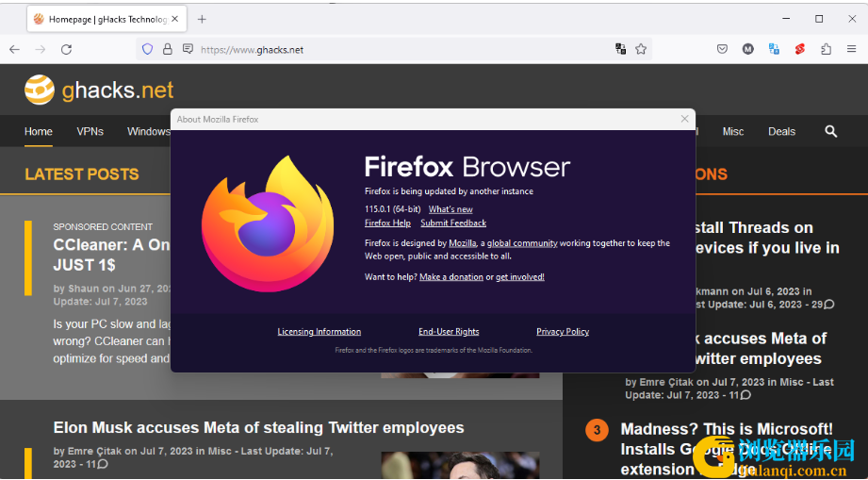This screenshot has width=868, height=480.
Task: Open the permissions icon in address bar
Action: (188, 49)
